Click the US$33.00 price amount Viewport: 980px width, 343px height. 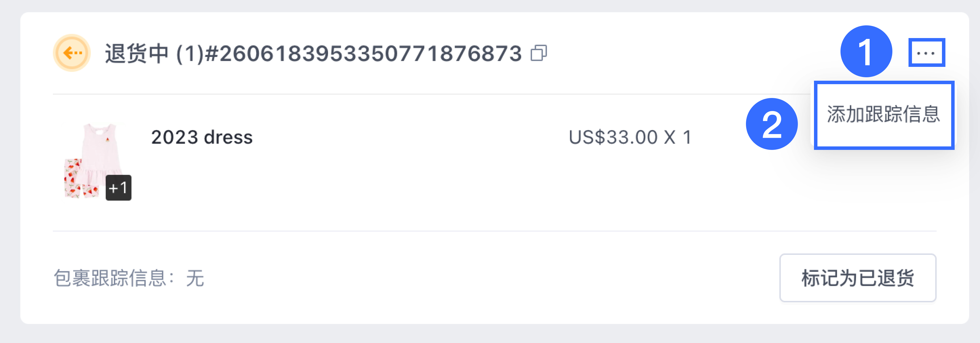click(613, 137)
